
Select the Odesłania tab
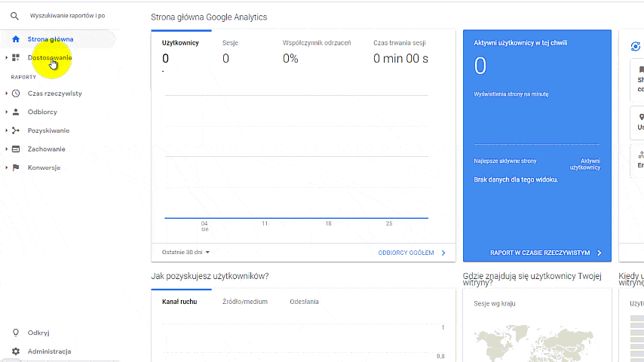click(x=304, y=302)
